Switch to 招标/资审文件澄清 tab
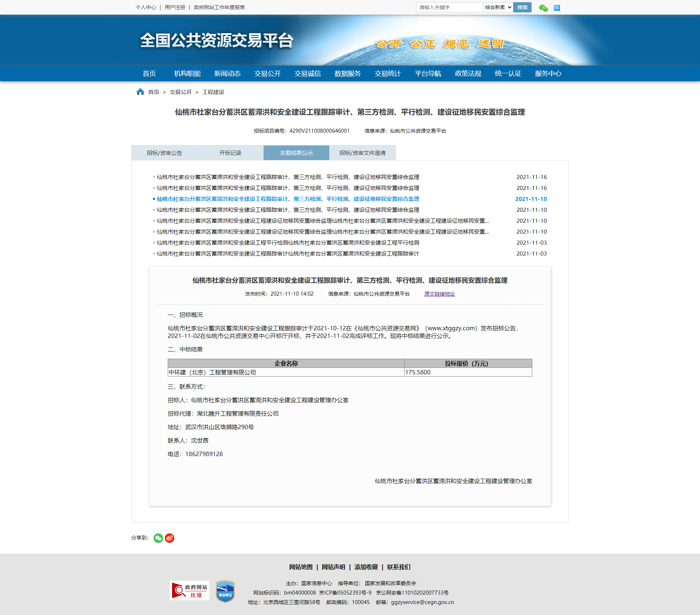 362,153
